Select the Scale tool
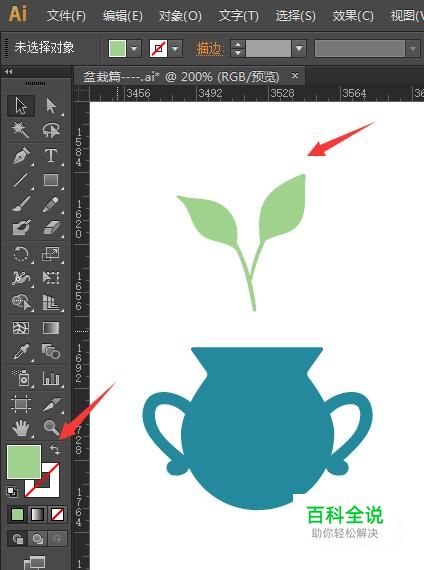This screenshot has width=424, height=570. tap(51, 254)
